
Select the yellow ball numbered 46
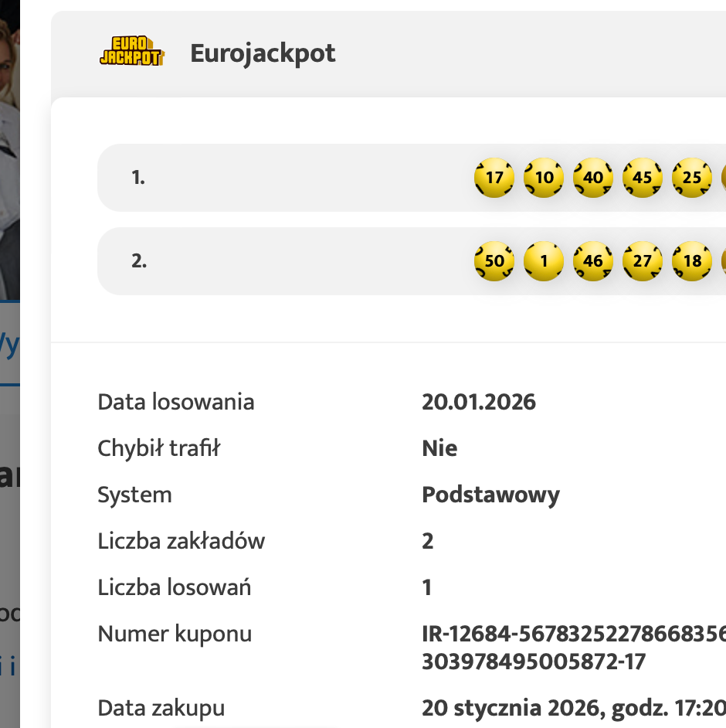[x=593, y=261]
